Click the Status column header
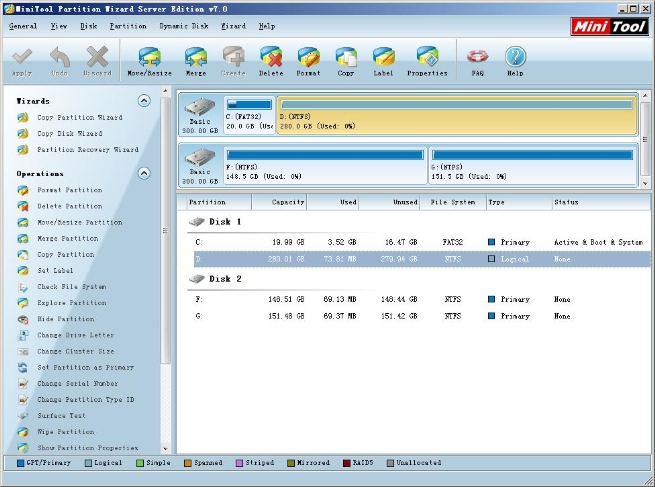The width and height of the screenshot is (655, 487). (x=601, y=202)
